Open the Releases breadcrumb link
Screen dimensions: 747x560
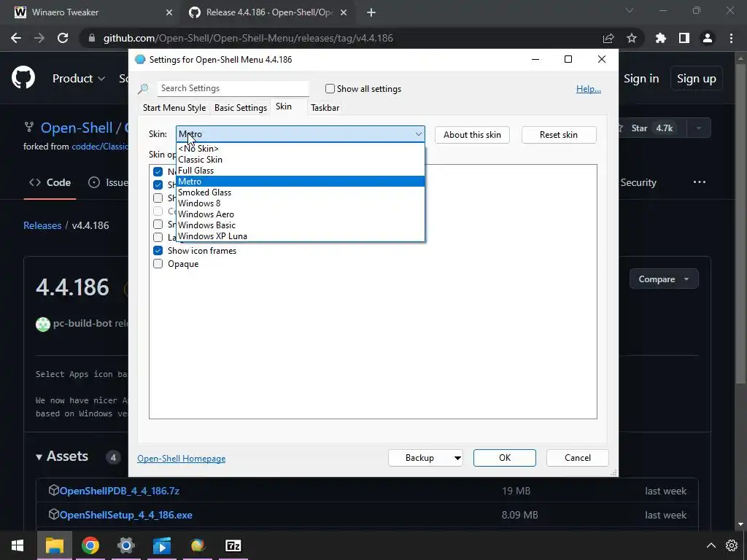coord(42,226)
